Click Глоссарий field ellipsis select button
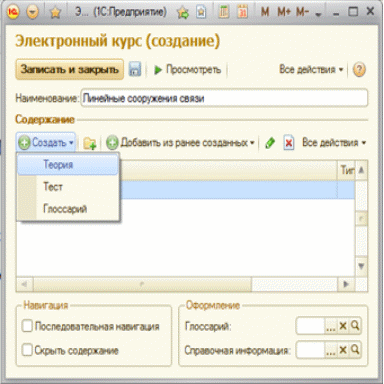Viewport: 384px width, 384px height. click(x=331, y=326)
